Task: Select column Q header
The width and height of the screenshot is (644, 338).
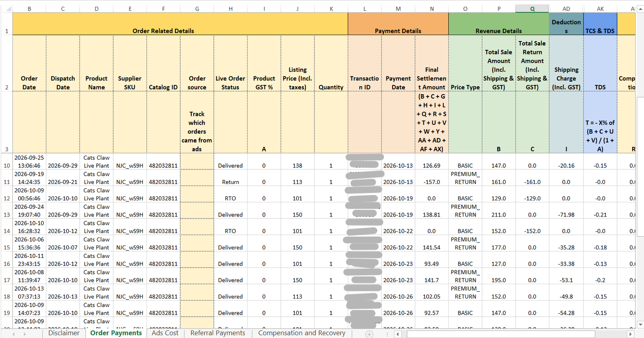Action: click(532, 8)
